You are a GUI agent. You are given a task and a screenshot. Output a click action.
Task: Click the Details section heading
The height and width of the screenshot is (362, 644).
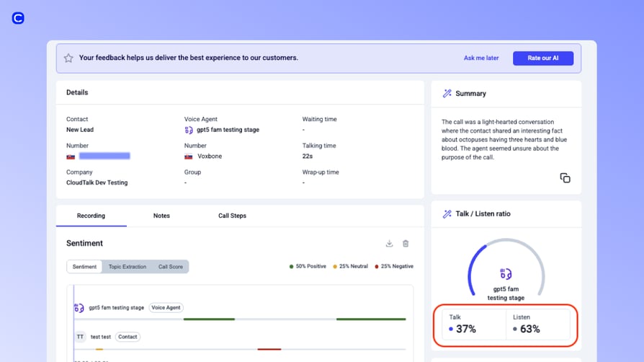[77, 92]
